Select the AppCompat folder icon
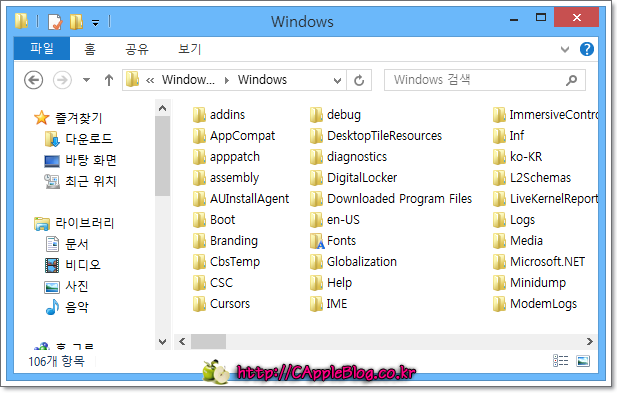618x393 pixels. (199, 136)
